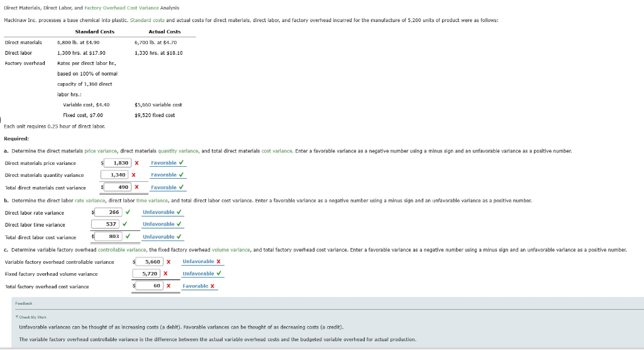644x350 pixels.
Task: Edit the total direct labor cost variance field
Action: (x=108, y=237)
